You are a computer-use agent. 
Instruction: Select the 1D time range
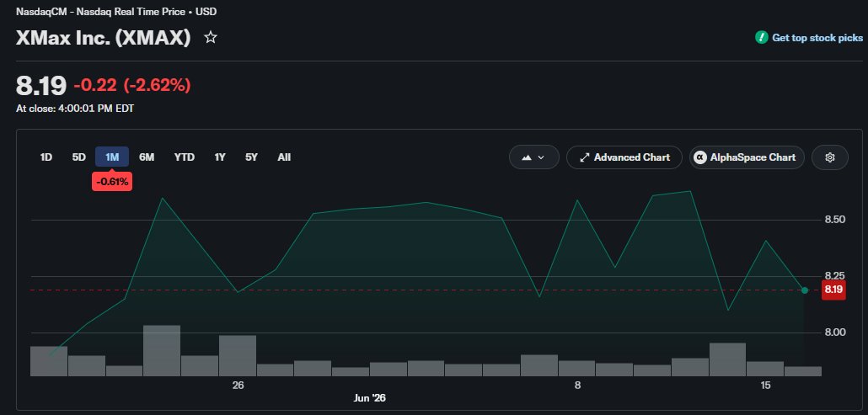point(46,157)
